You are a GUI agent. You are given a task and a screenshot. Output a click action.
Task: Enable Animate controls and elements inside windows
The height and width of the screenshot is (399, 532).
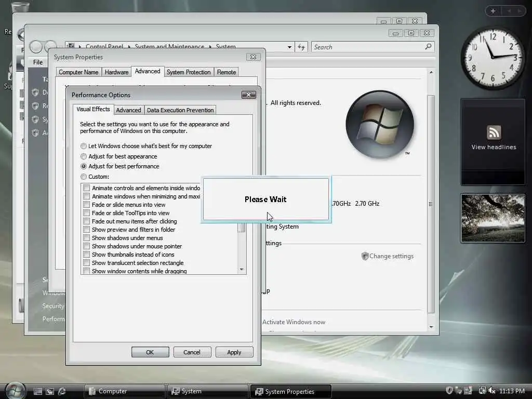[x=87, y=188]
